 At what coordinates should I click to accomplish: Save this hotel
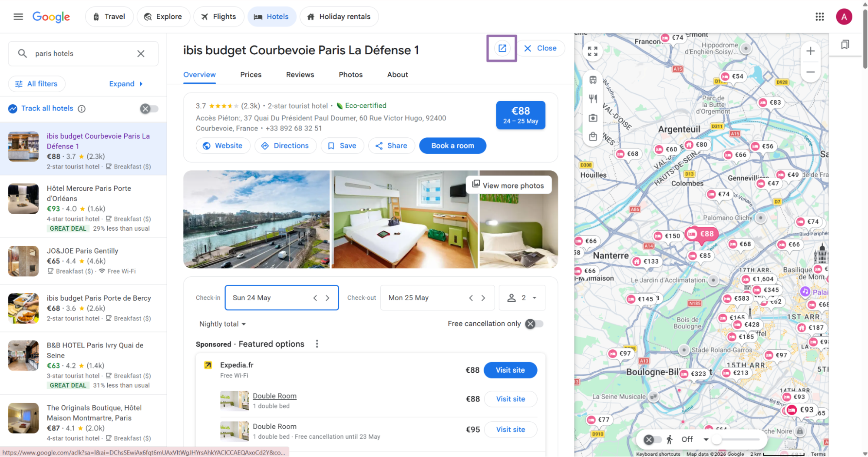coord(342,146)
